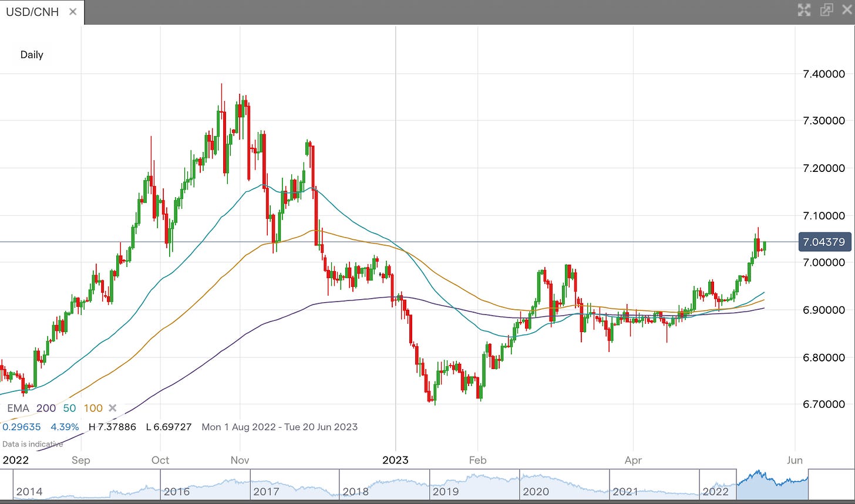The height and width of the screenshot is (504, 855).
Task: Click the 7.30000 price axis label
Action: pos(824,120)
